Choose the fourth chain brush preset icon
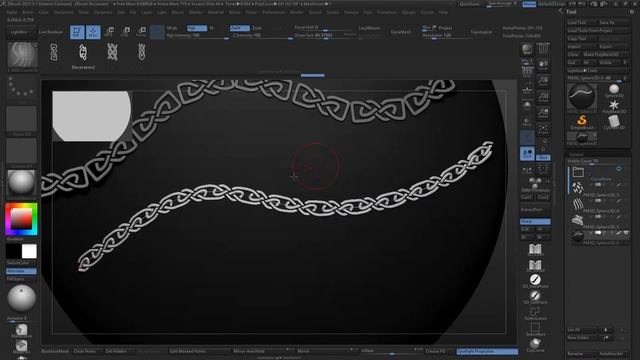Viewport: 640px width, 360px height. point(142,53)
